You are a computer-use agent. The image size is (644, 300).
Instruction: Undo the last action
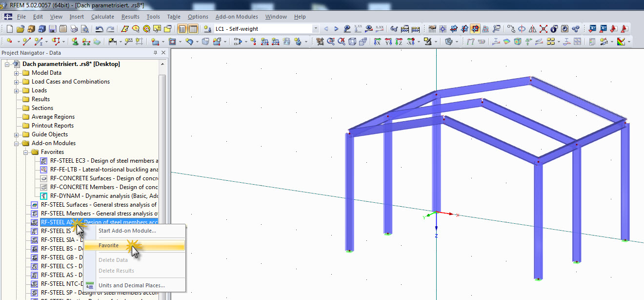click(99, 29)
